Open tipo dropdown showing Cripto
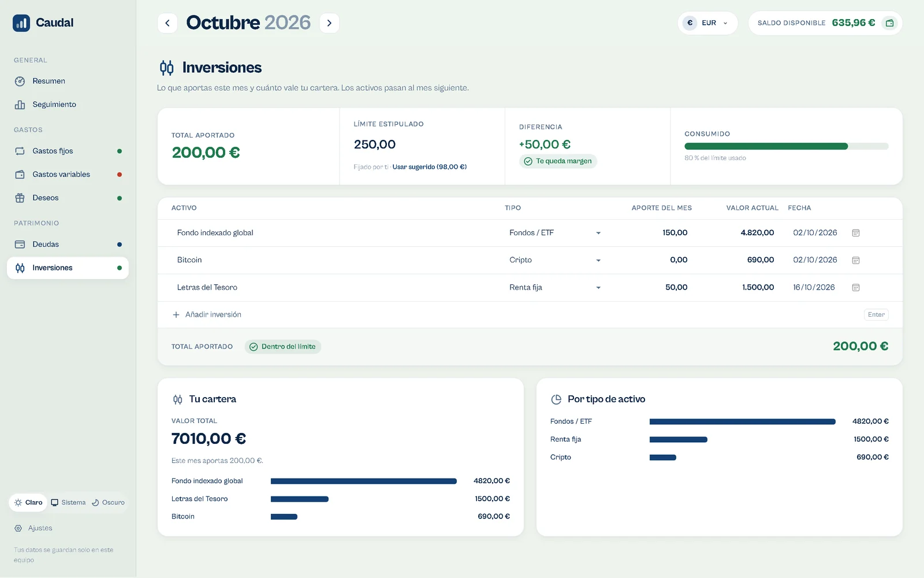 point(555,260)
